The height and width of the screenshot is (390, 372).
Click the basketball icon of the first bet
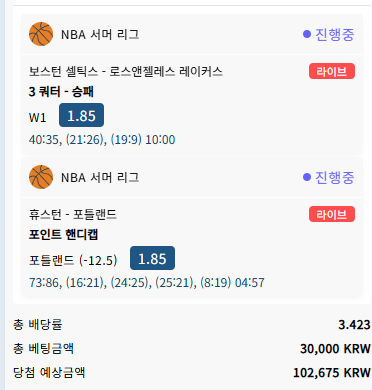tap(41, 34)
